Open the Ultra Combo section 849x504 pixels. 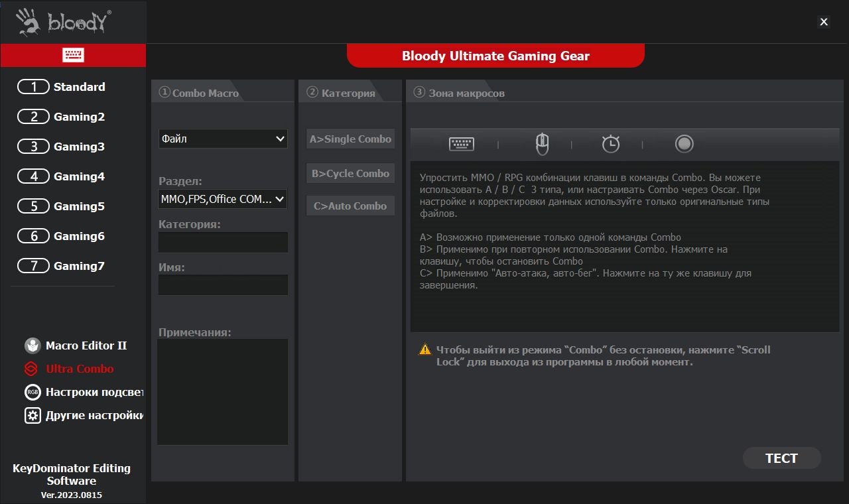pyautogui.click(x=79, y=369)
